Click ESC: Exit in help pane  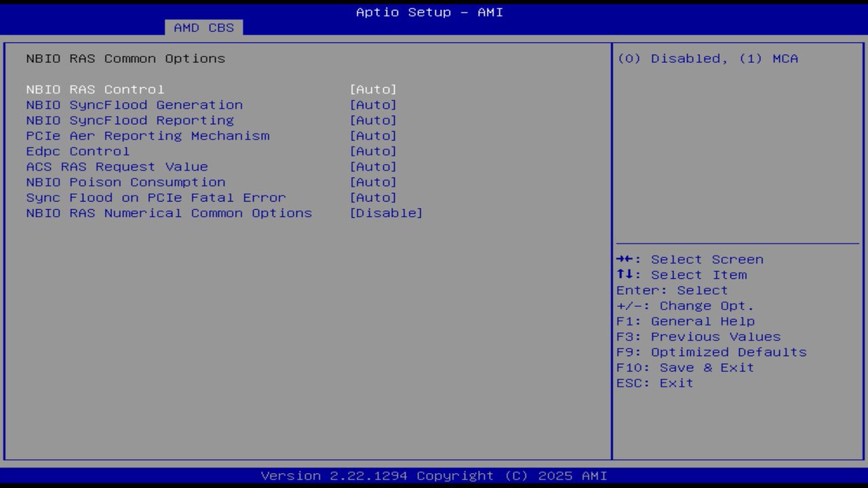coord(654,383)
